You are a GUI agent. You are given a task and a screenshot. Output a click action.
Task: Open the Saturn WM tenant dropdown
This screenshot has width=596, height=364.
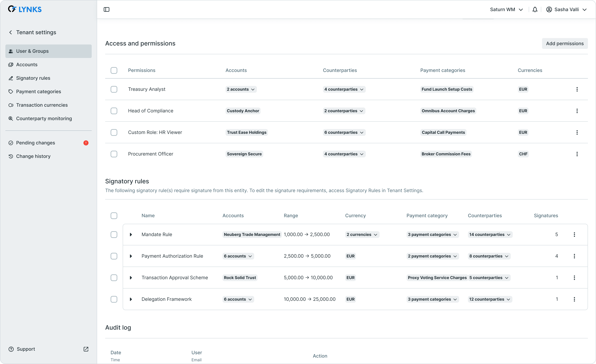(506, 9)
